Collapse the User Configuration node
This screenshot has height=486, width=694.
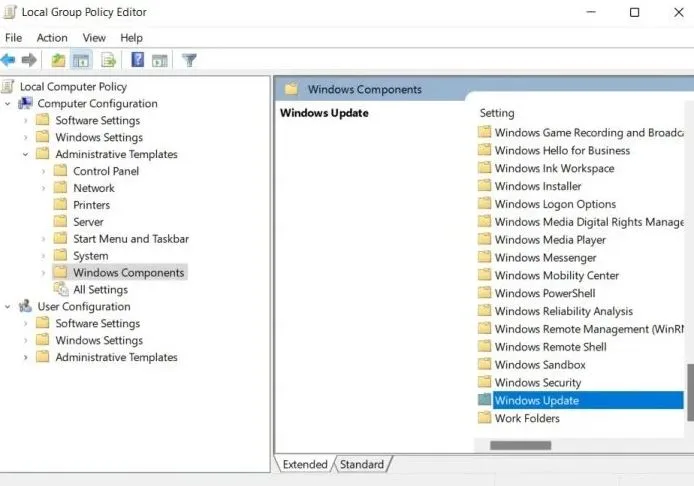click(x=8, y=306)
